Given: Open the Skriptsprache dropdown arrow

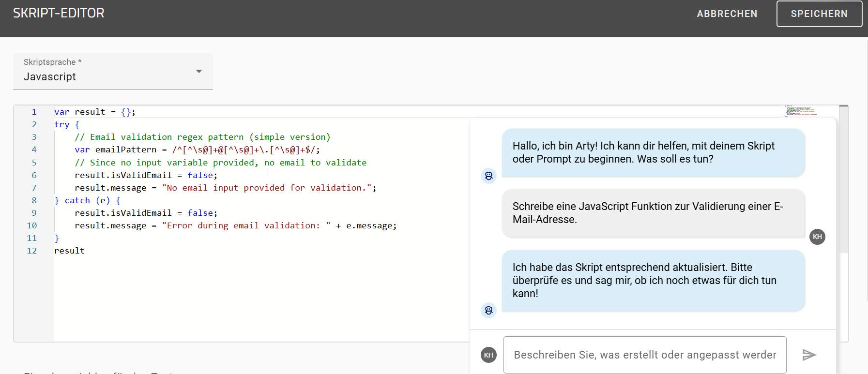Looking at the screenshot, I should [198, 71].
